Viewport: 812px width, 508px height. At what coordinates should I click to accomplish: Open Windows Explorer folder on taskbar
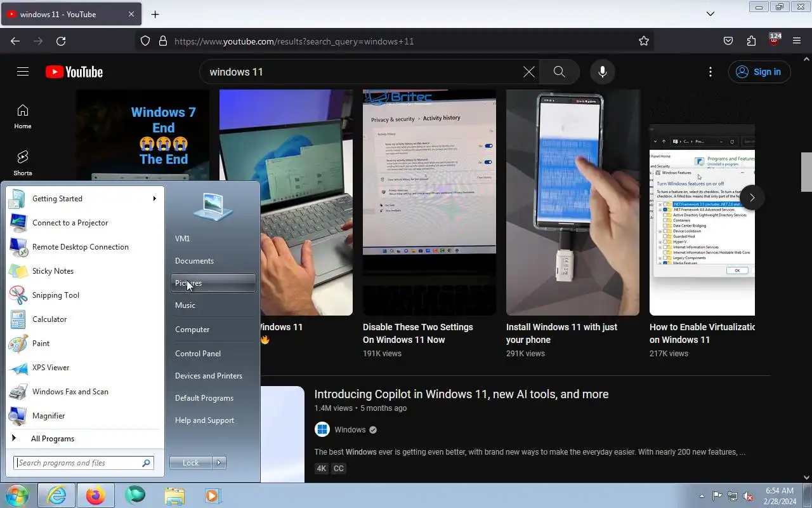(x=174, y=495)
